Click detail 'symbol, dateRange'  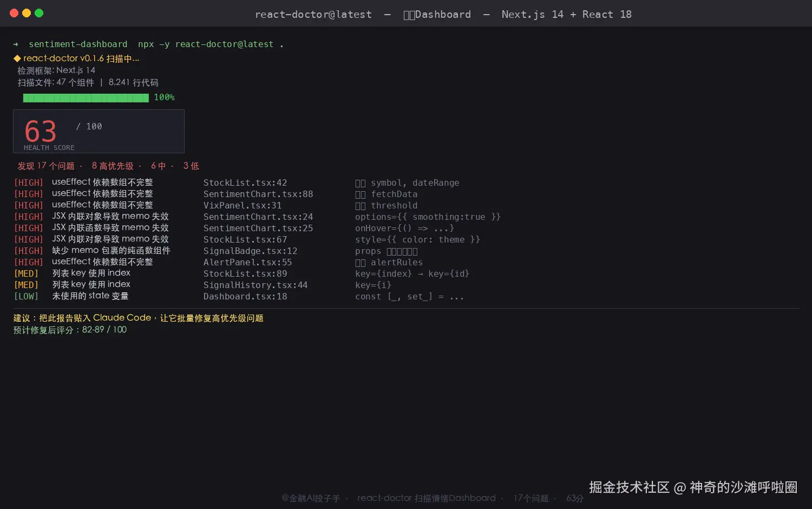pos(415,183)
